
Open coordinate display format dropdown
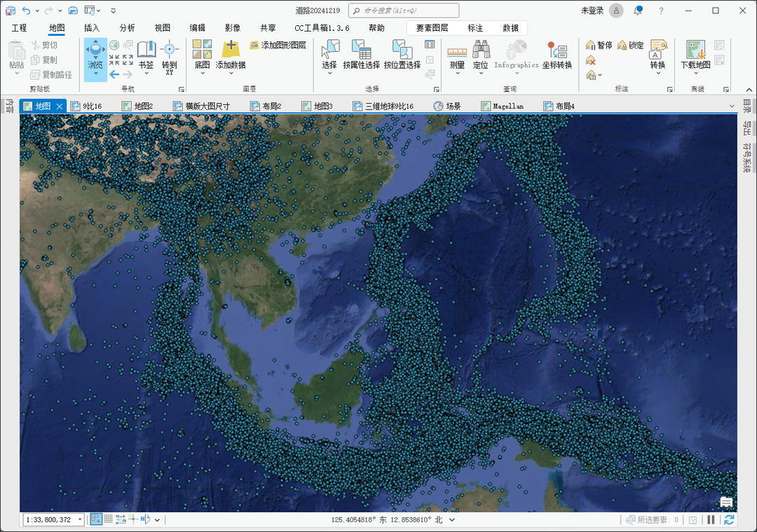(452, 520)
